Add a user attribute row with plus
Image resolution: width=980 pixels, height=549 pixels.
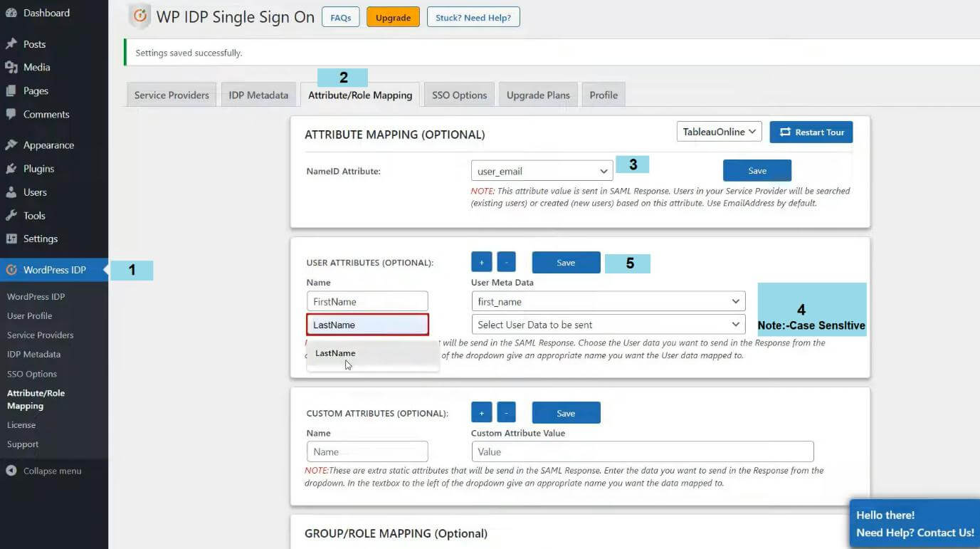pyautogui.click(x=481, y=263)
